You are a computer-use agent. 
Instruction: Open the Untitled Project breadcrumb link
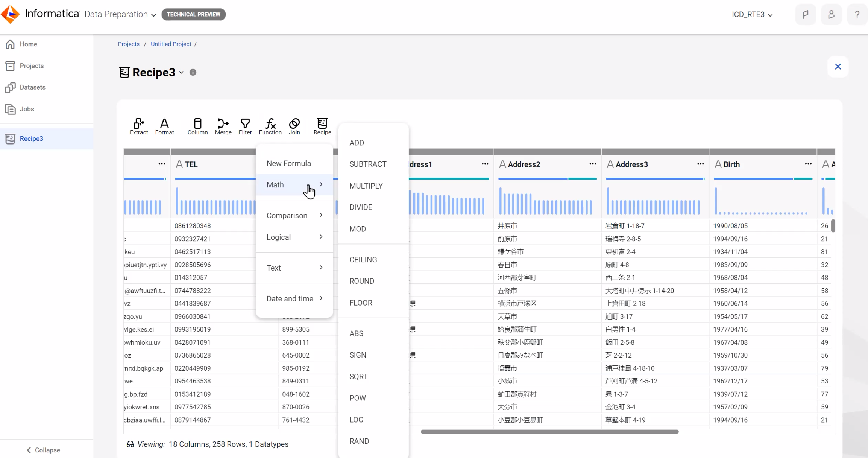click(x=171, y=44)
